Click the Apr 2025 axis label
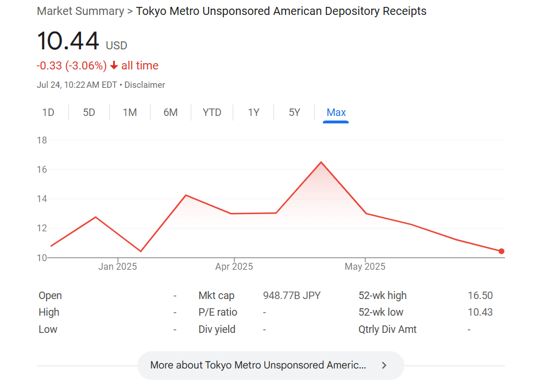Viewport: 540px width, 392px height. point(234,266)
